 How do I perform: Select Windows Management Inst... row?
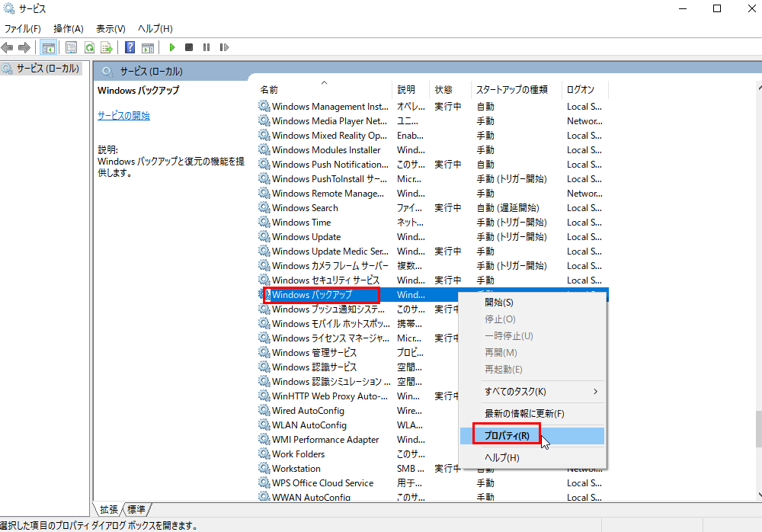click(x=433, y=107)
